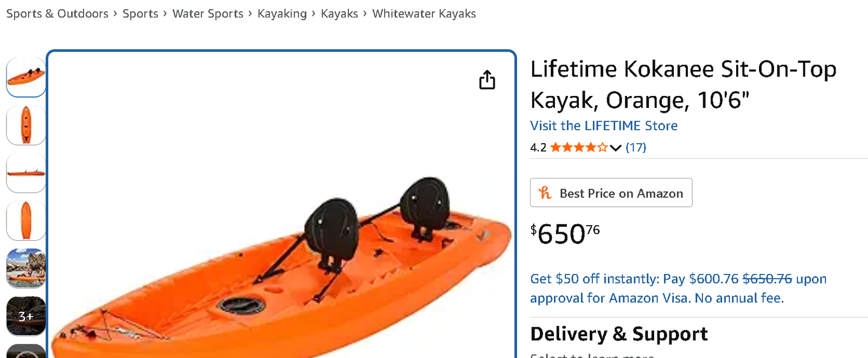
Task: Show the top-down kayak view thumbnail
Action: 26,125
